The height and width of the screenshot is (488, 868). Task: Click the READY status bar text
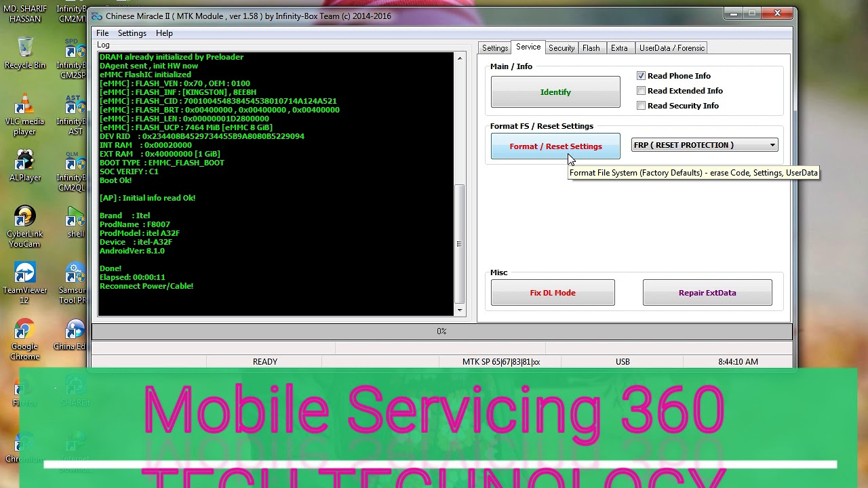click(265, 362)
